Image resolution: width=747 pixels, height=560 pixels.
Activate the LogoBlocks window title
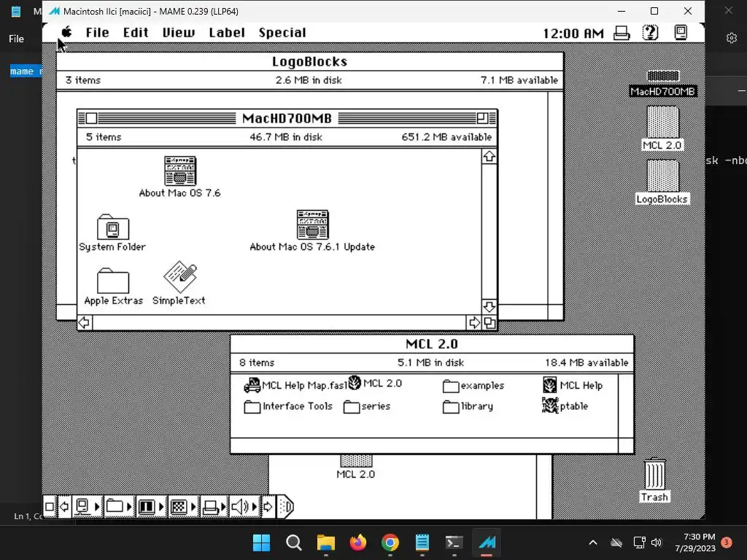[x=309, y=62]
